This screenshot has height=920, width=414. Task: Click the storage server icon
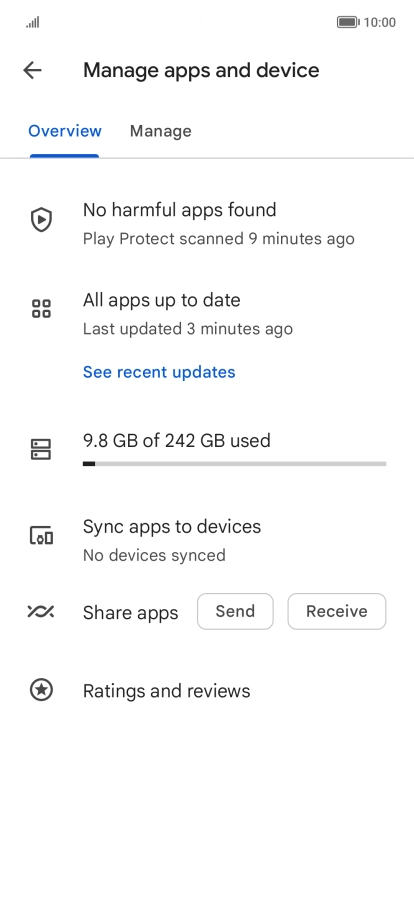[41, 449]
